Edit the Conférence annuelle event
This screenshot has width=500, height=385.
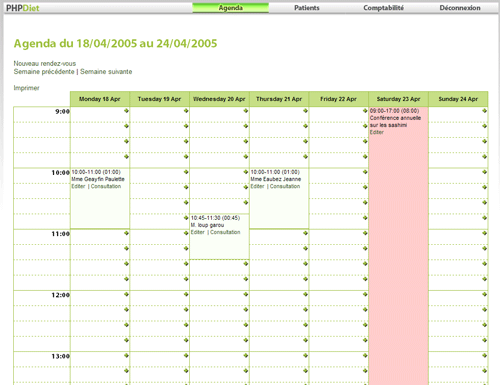377,132
